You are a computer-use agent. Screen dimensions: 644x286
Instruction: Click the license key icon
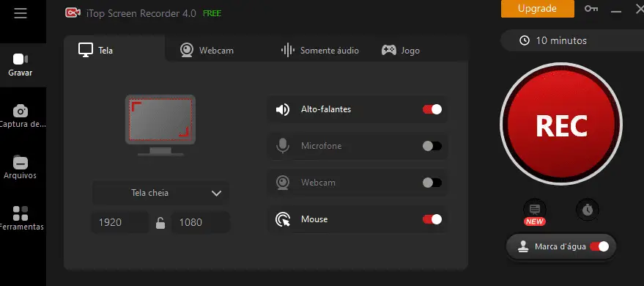click(x=591, y=9)
